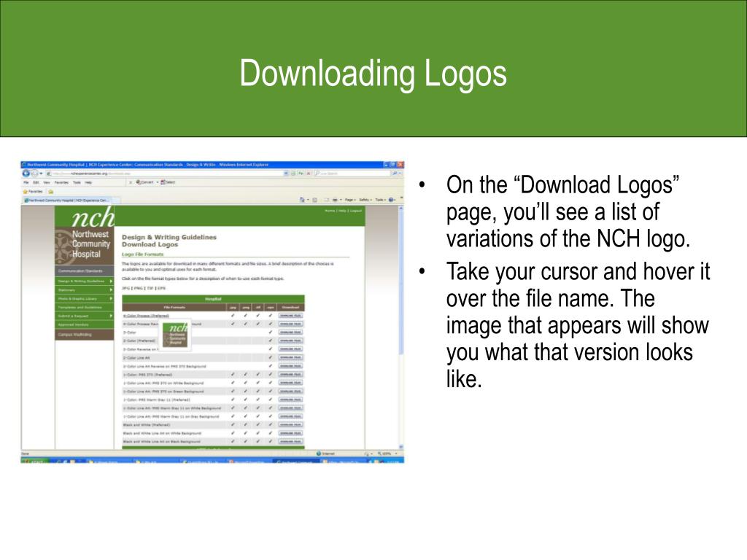Viewport: 747px width, 560px height.
Task: Click the browser Back arrow button
Action: click(x=26, y=174)
